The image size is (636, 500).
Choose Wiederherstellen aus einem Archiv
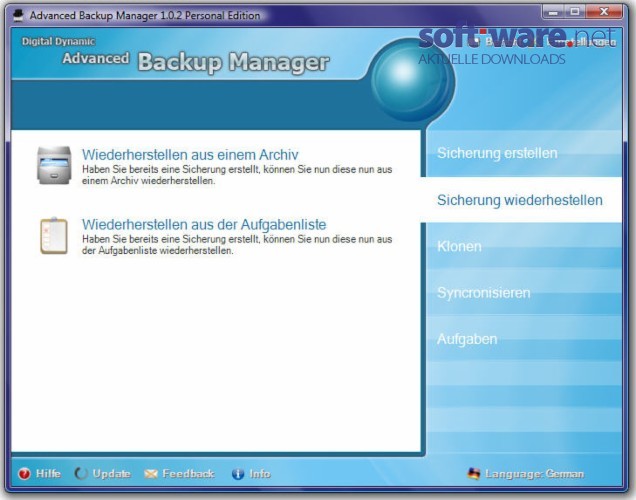(x=190, y=155)
